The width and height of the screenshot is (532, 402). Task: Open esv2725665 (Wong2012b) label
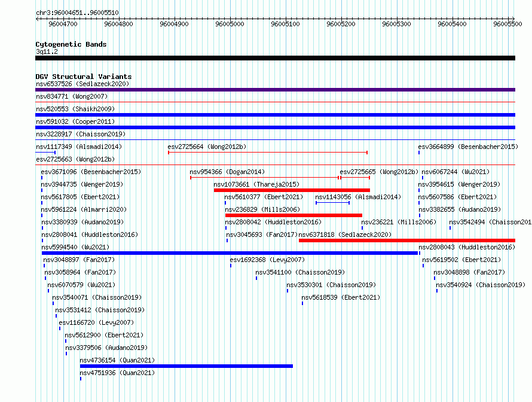(x=379, y=172)
